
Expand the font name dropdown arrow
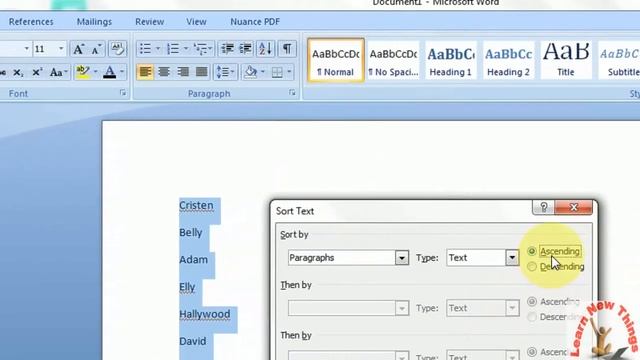click(27, 49)
